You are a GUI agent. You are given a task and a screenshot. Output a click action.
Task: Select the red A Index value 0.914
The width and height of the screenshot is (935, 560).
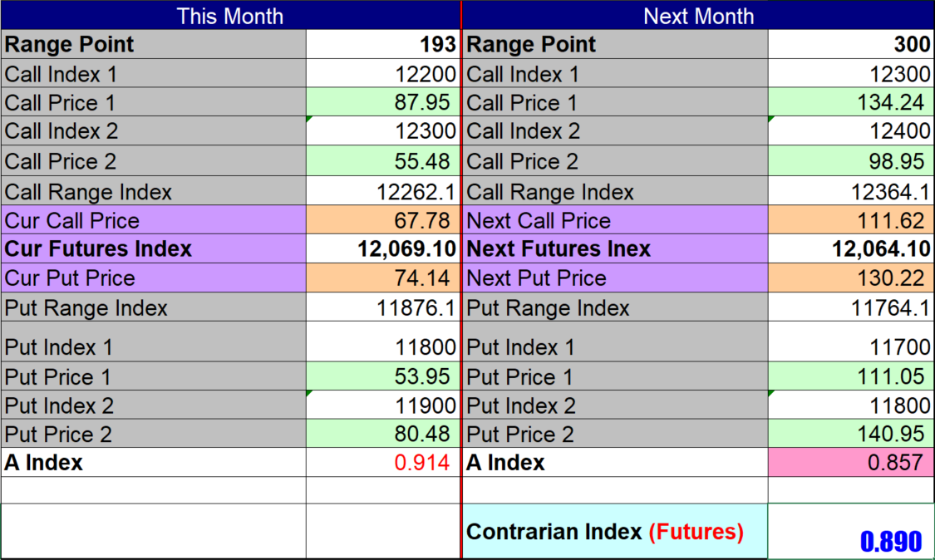coord(383,463)
